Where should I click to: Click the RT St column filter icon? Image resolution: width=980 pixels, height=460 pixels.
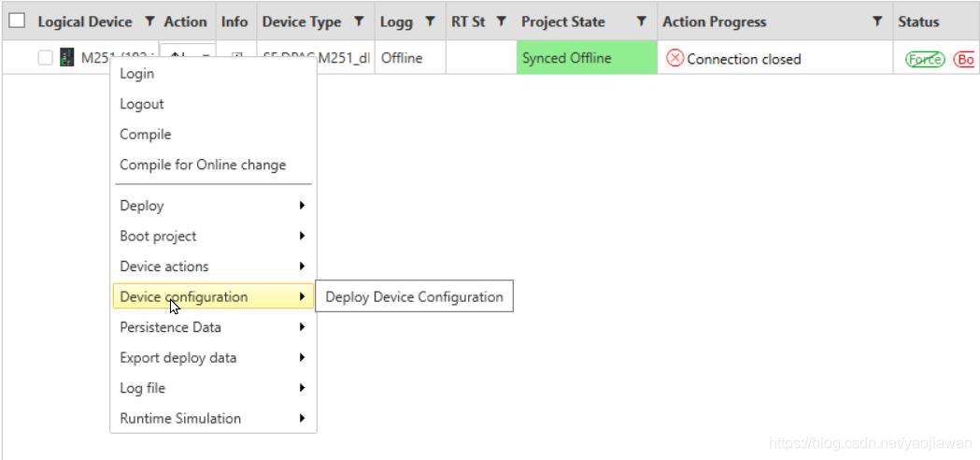pos(501,22)
